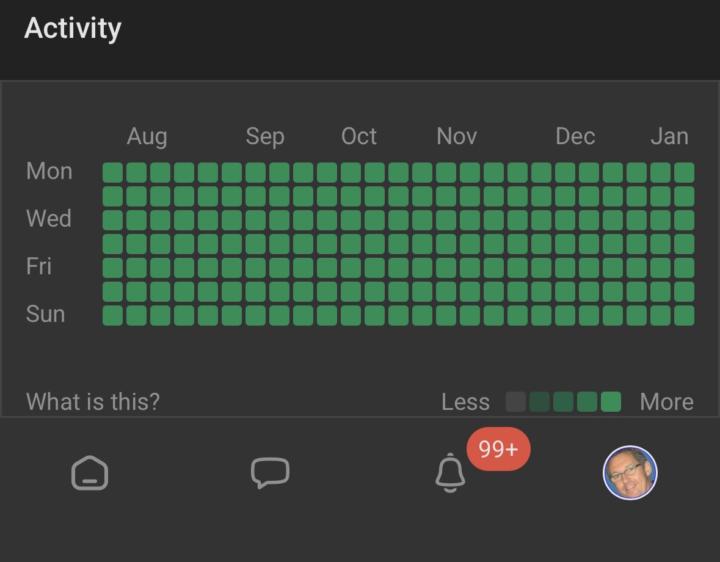
Task: Click the Activity heading
Action: (x=72, y=28)
